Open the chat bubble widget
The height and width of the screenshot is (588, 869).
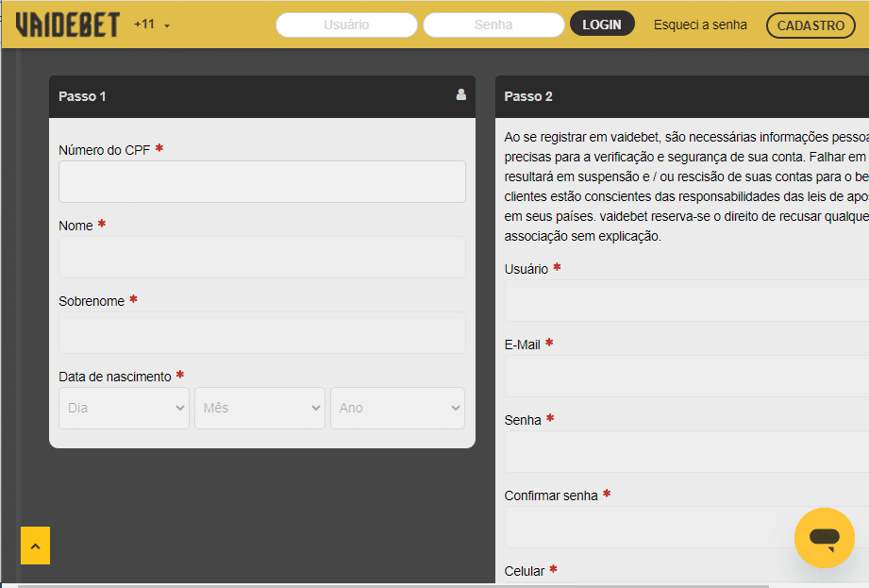click(824, 537)
